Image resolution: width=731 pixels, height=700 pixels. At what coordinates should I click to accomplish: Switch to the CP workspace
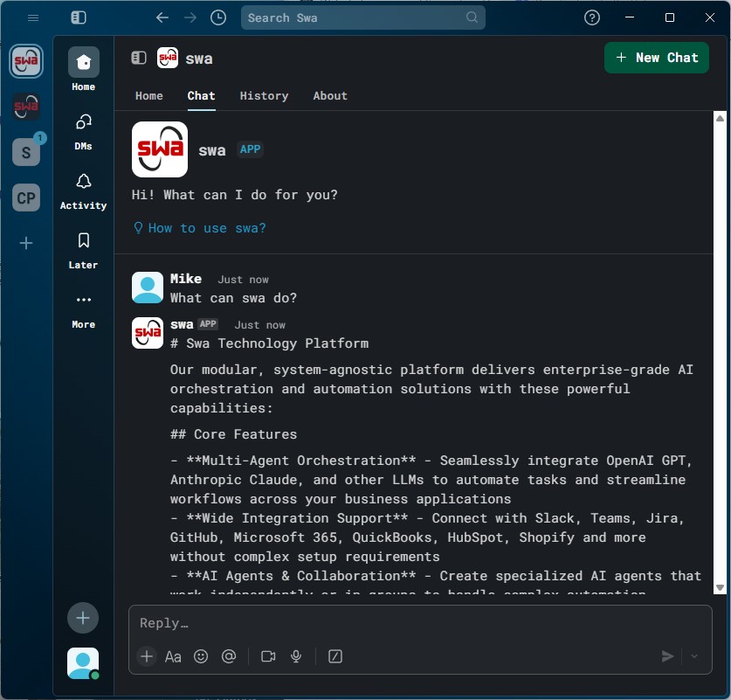(x=26, y=198)
